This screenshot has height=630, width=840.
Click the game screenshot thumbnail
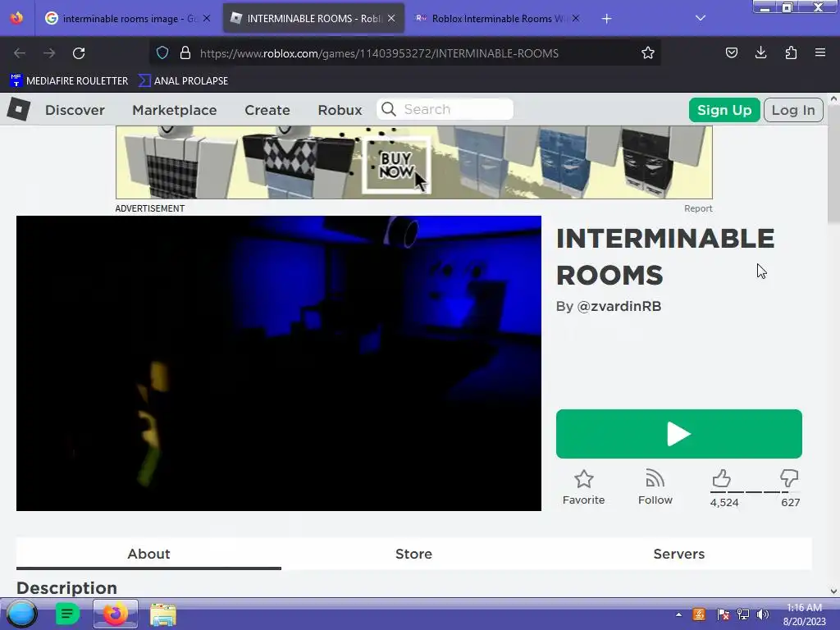pyautogui.click(x=279, y=363)
